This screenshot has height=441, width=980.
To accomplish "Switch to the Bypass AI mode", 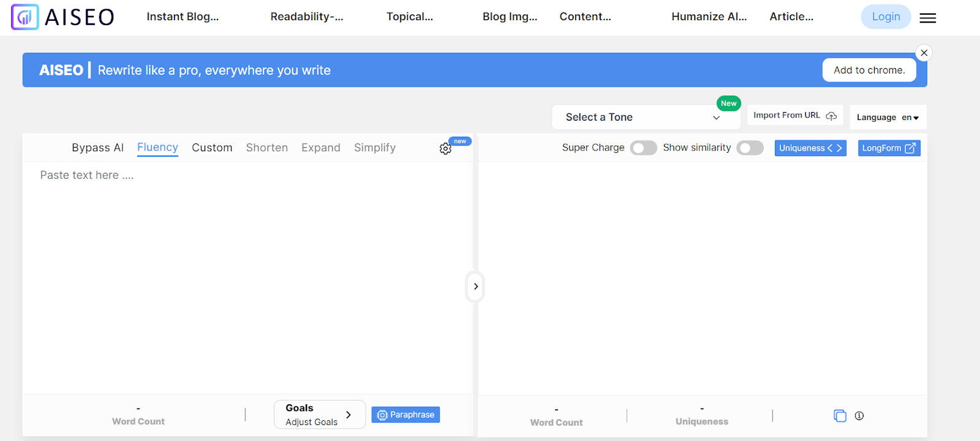I will [97, 148].
